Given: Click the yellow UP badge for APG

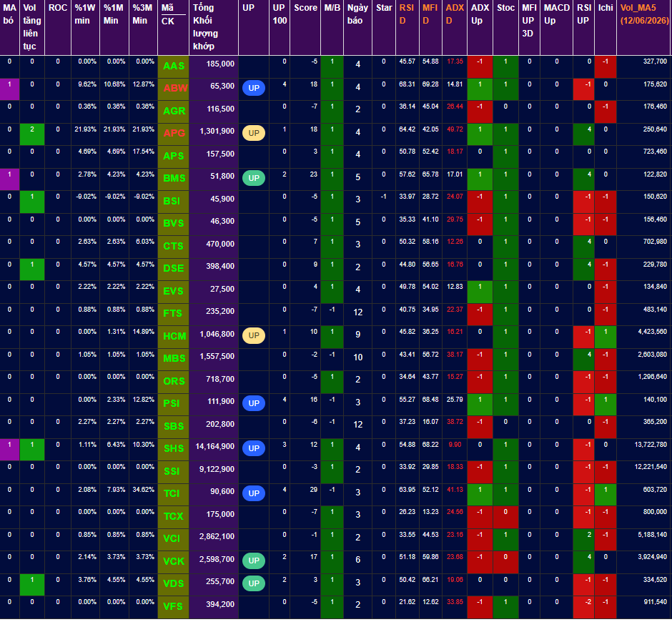Looking at the screenshot, I should point(254,133).
